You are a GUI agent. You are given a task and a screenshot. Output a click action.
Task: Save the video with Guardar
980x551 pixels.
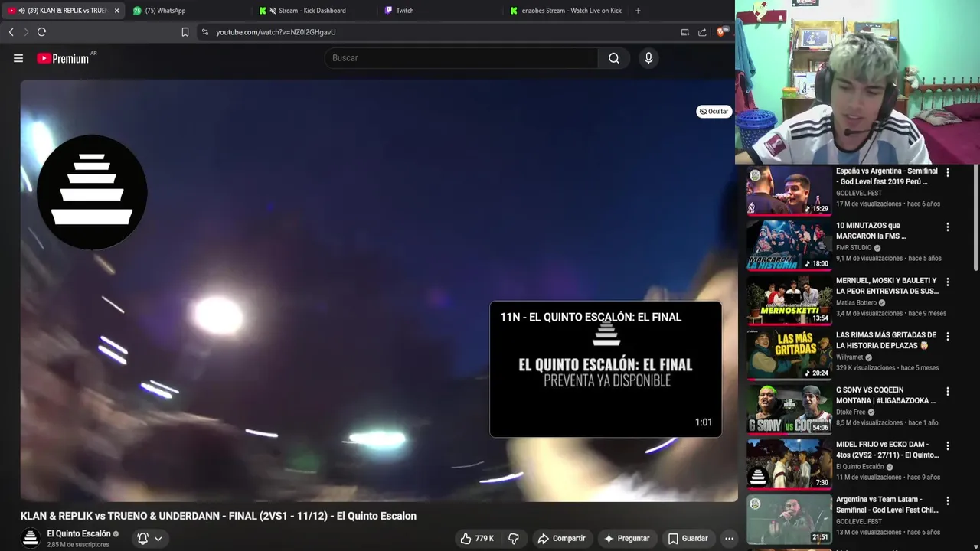(688, 539)
